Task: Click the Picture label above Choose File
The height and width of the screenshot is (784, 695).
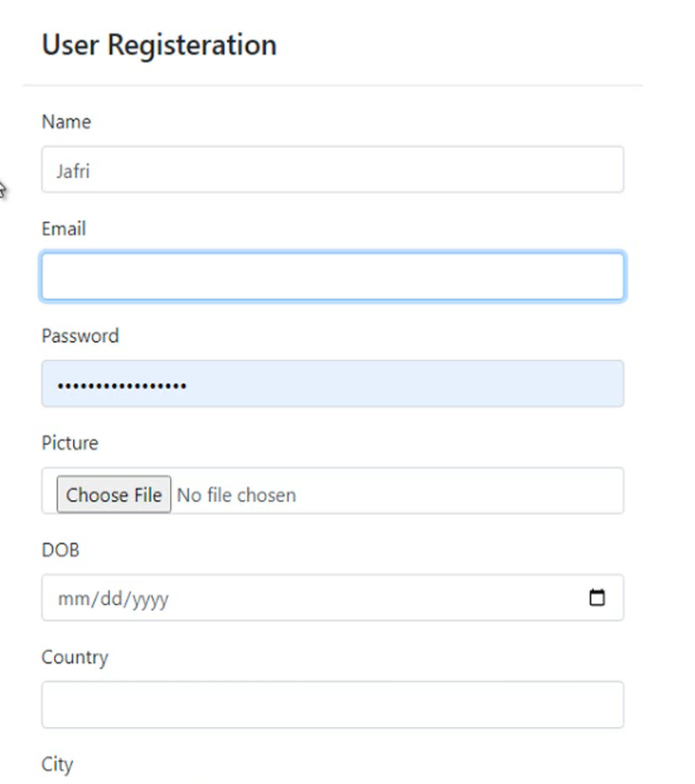Action: tap(69, 444)
